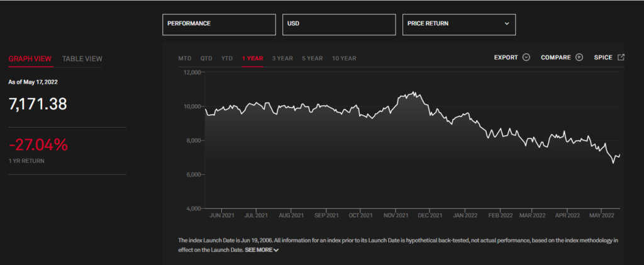The width and height of the screenshot is (644, 265).
Task: Open the Performance selector box
Action: 219,25
